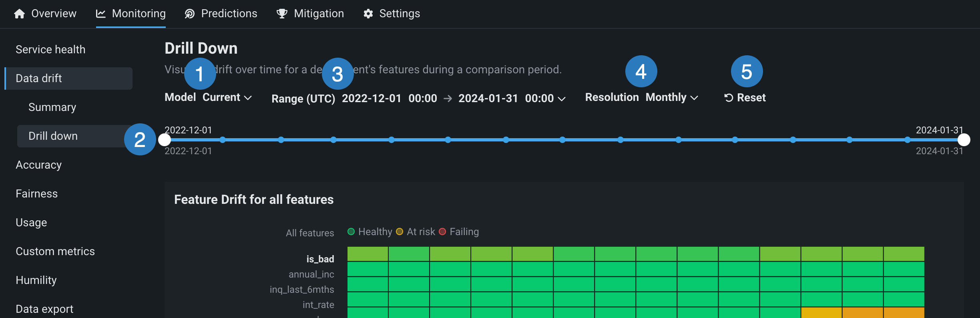This screenshot has height=318, width=980.
Task: Click the Overview home icon
Action: (x=19, y=14)
